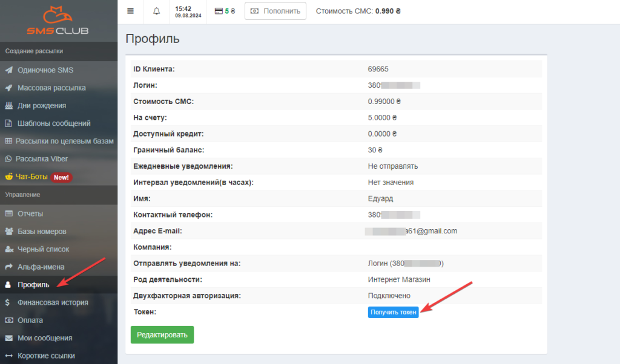Select Черный список in sidebar
Viewport: 620px width, 364px height.
pos(43,249)
